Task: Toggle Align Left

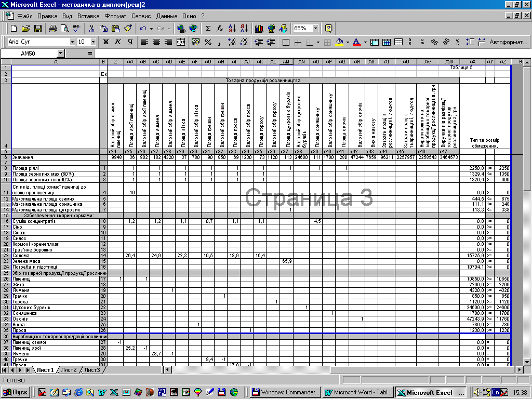Action: pyautogui.click(x=144, y=42)
